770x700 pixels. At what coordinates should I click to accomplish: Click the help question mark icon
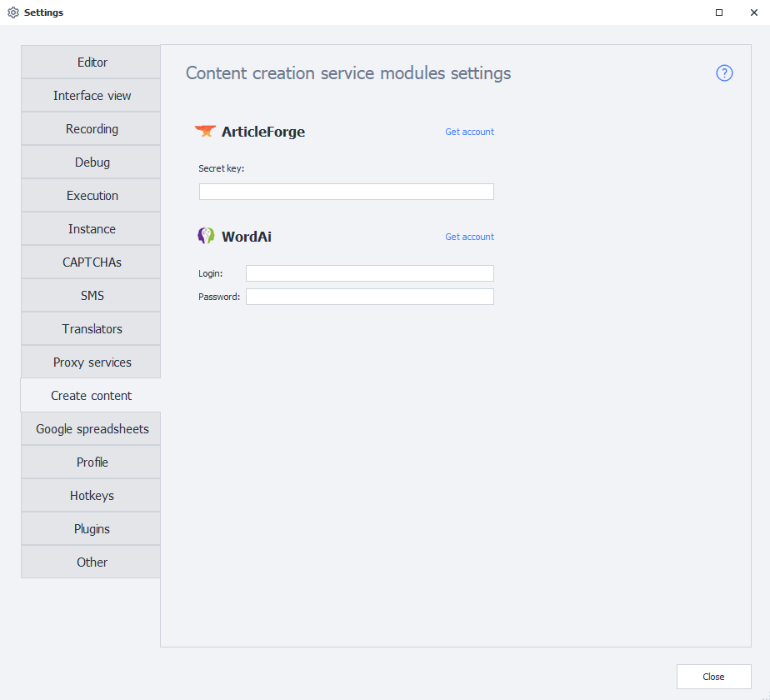pyautogui.click(x=724, y=73)
